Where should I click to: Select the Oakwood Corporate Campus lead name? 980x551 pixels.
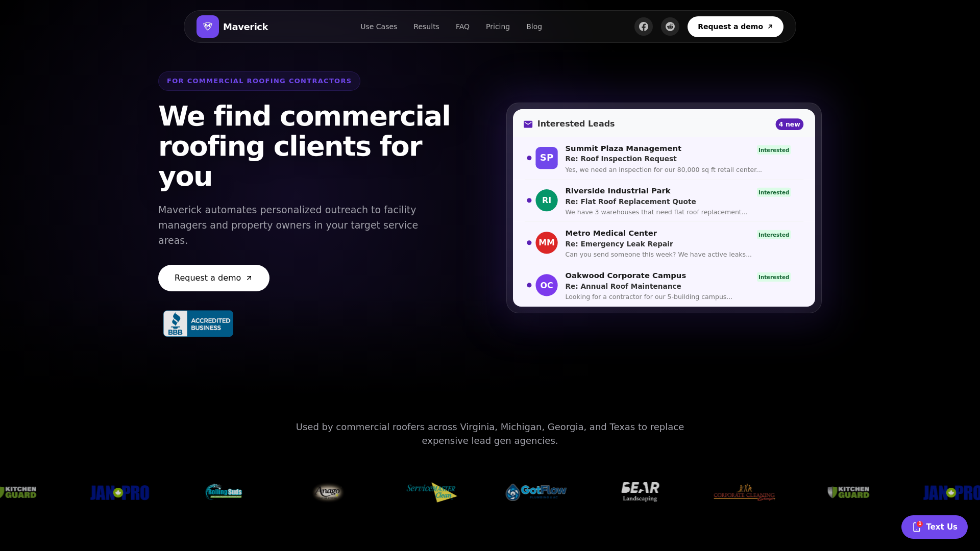[x=625, y=275]
